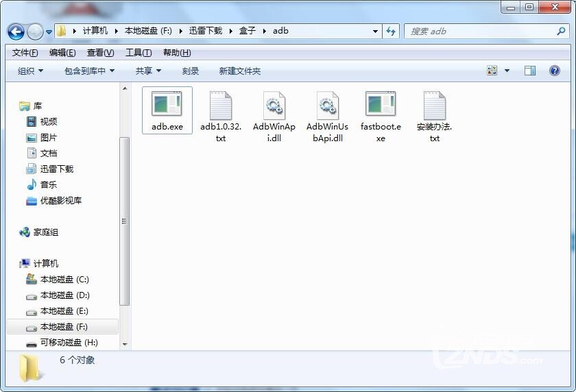Image resolution: width=576 pixels, height=392 pixels.
Task: Click the help question mark icon
Action: tap(555, 71)
